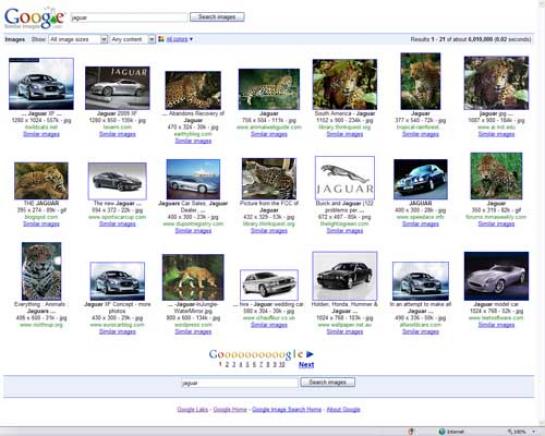Go to the Next results page link
This screenshot has width=545, height=436.
[306, 364]
